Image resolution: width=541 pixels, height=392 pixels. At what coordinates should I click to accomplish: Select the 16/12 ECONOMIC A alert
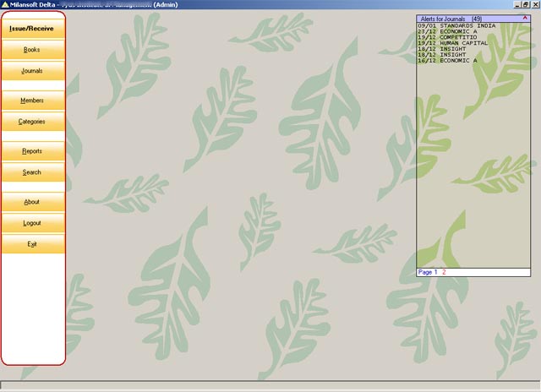tap(447, 60)
